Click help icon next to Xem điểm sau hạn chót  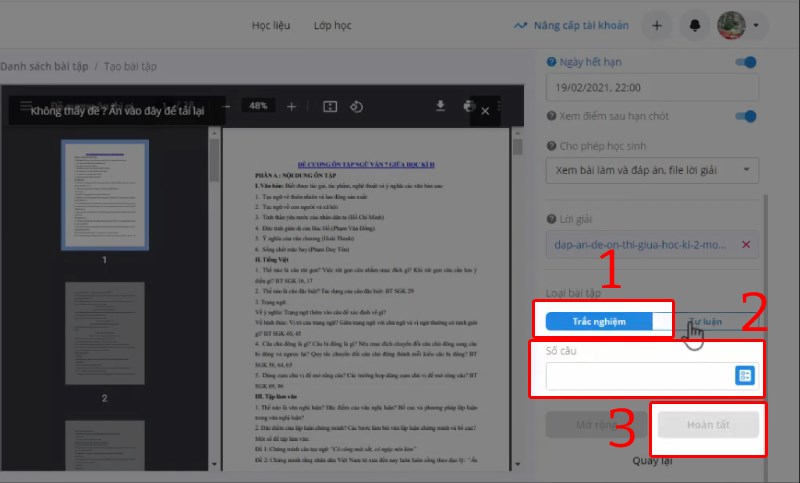click(551, 116)
